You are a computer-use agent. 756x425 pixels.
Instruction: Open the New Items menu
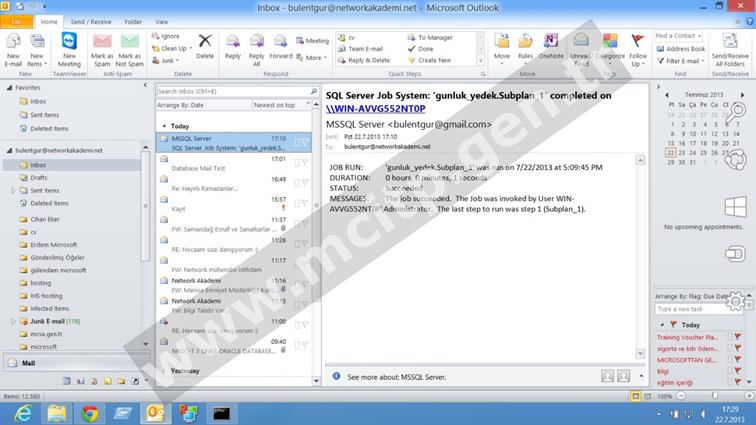[x=36, y=50]
